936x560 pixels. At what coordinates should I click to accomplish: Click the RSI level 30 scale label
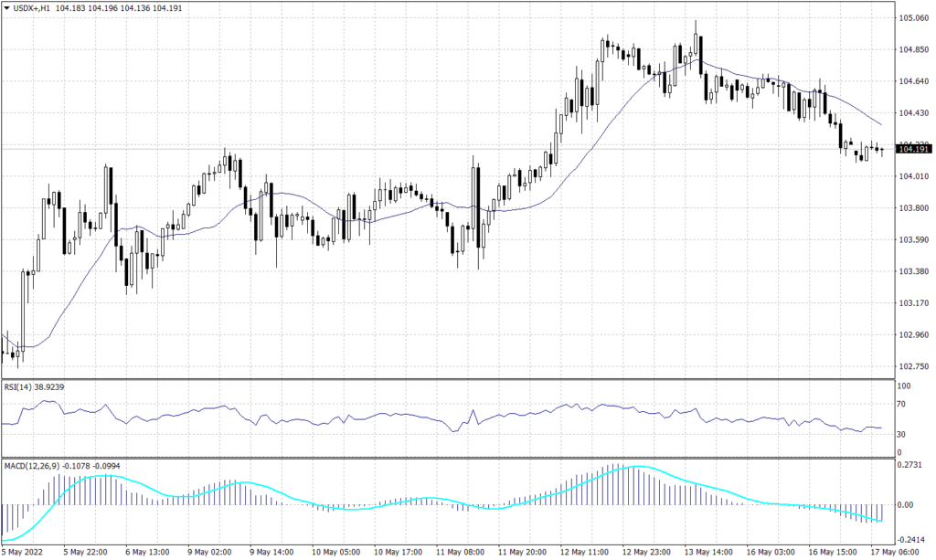pyautogui.click(x=905, y=434)
